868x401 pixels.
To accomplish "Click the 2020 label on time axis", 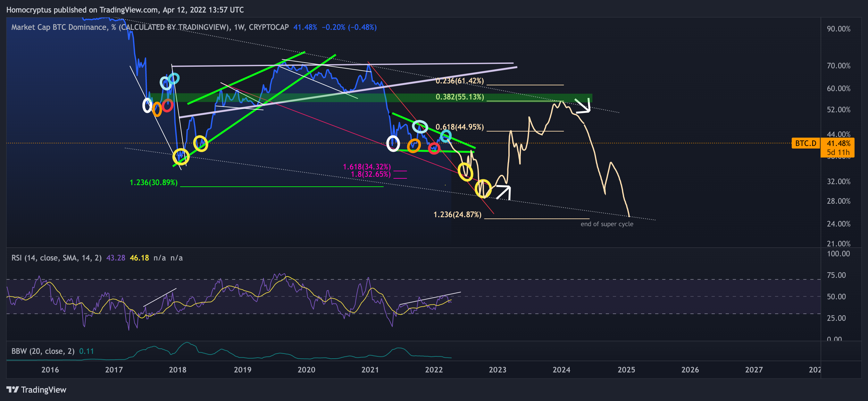I will (306, 370).
